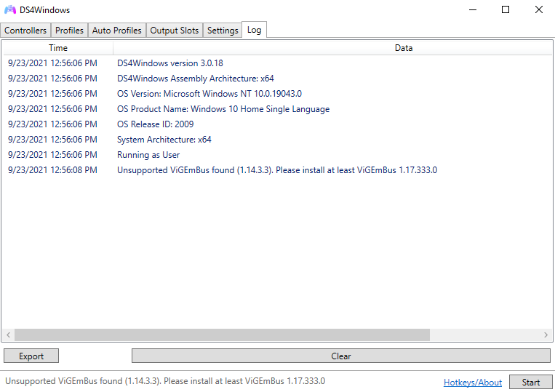Maximize the DS4Windows window
This screenshot has height=392, width=555.
[506, 9]
